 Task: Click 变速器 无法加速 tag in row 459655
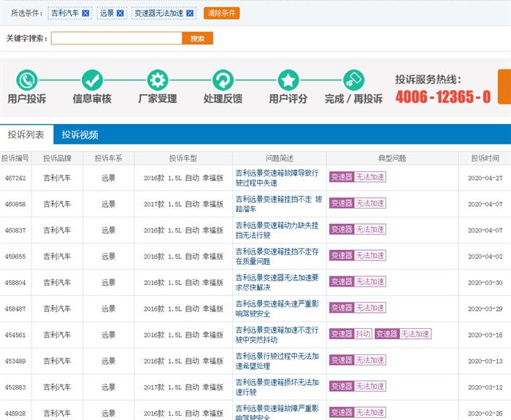358,255
